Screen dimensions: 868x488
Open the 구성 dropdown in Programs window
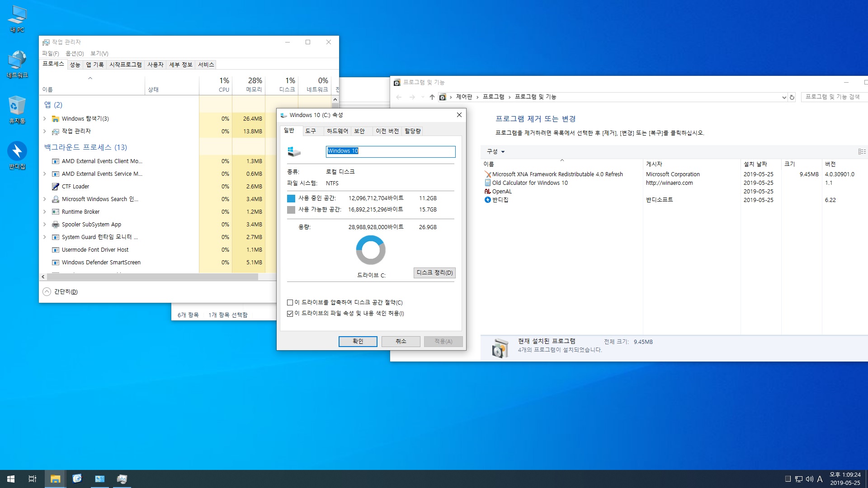pos(495,152)
